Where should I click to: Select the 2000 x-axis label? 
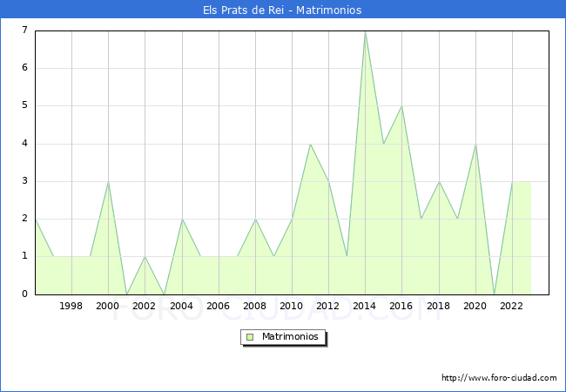point(108,306)
